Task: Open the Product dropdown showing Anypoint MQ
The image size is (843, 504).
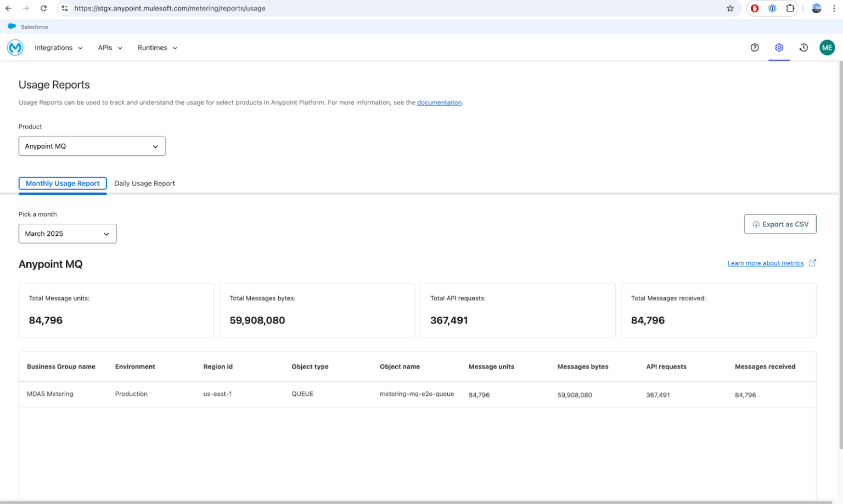Action: [x=92, y=146]
